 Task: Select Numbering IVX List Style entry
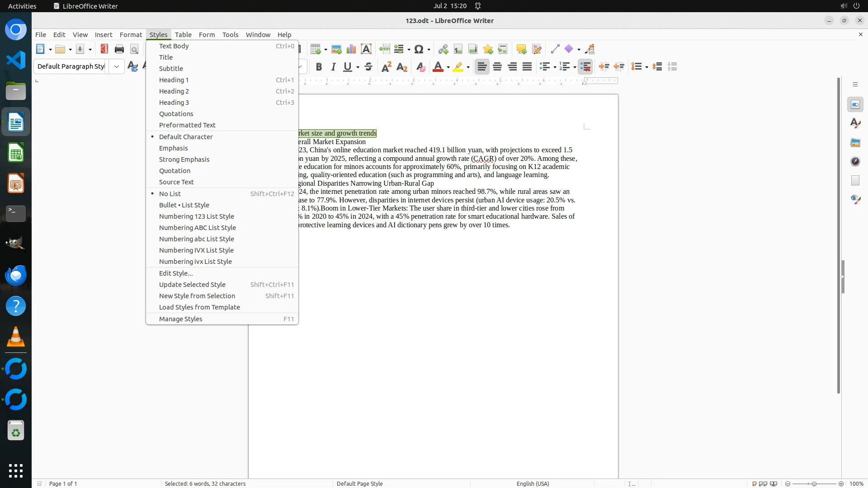(x=196, y=250)
